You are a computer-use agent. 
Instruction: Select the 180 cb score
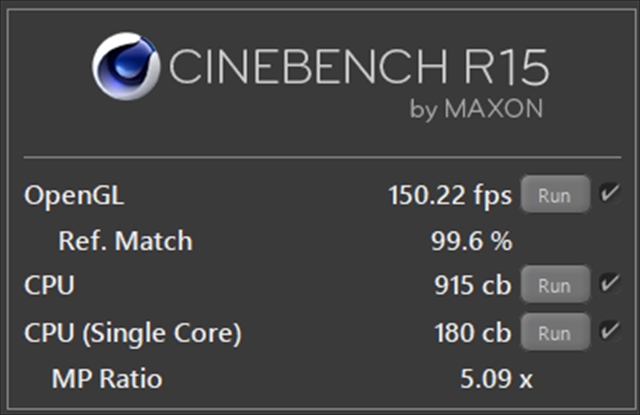(x=473, y=333)
